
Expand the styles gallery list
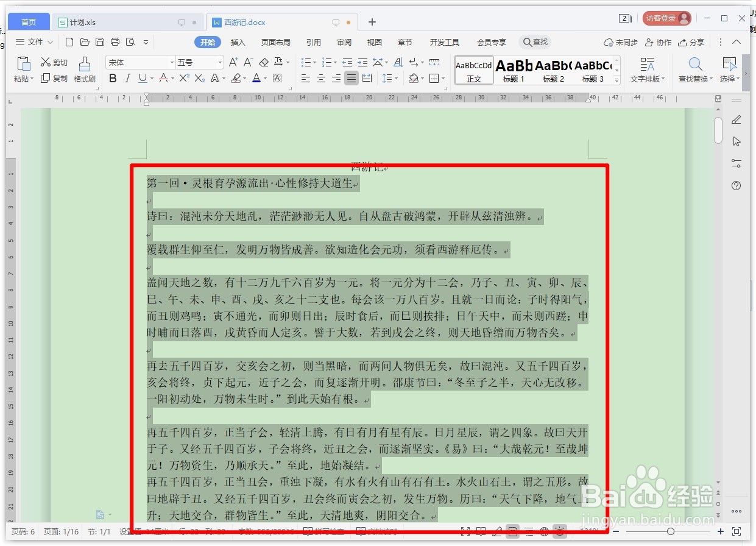coord(616,80)
